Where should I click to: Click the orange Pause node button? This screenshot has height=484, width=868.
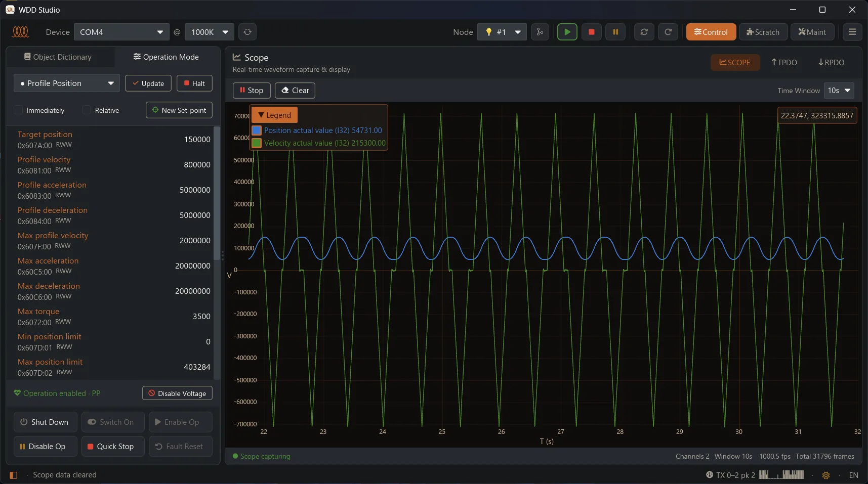(615, 32)
